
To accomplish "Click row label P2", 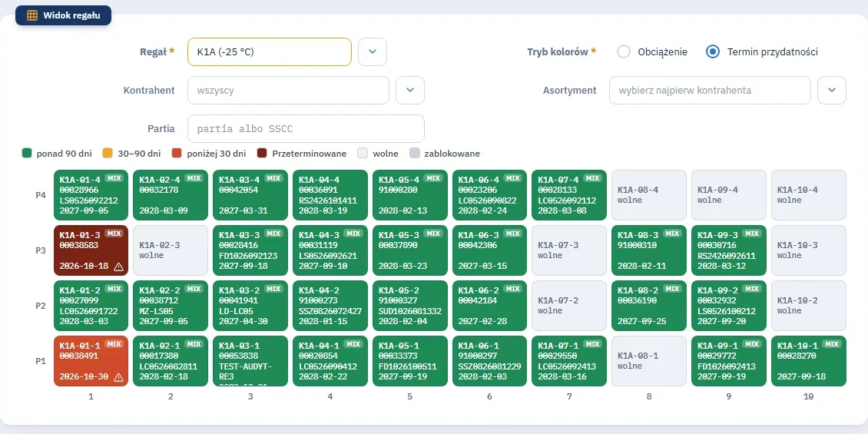I will click(x=41, y=306).
